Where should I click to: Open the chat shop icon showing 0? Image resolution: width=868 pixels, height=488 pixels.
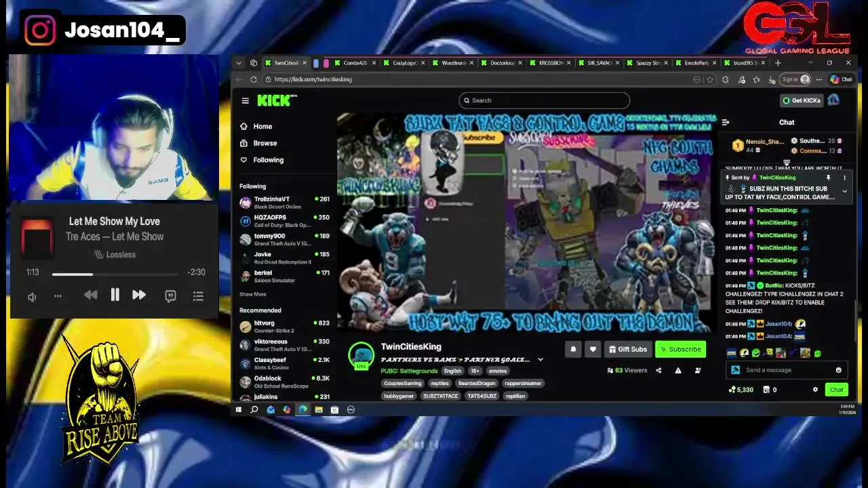click(770, 390)
